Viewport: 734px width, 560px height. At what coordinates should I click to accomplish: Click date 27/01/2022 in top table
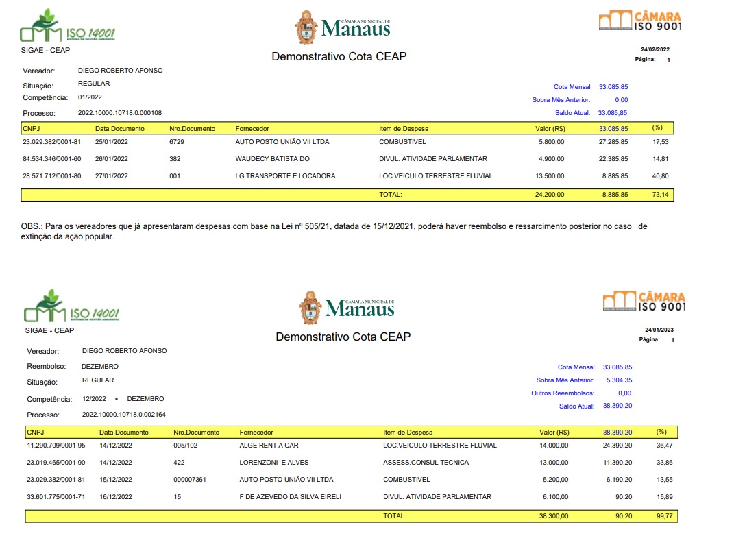pos(112,176)
